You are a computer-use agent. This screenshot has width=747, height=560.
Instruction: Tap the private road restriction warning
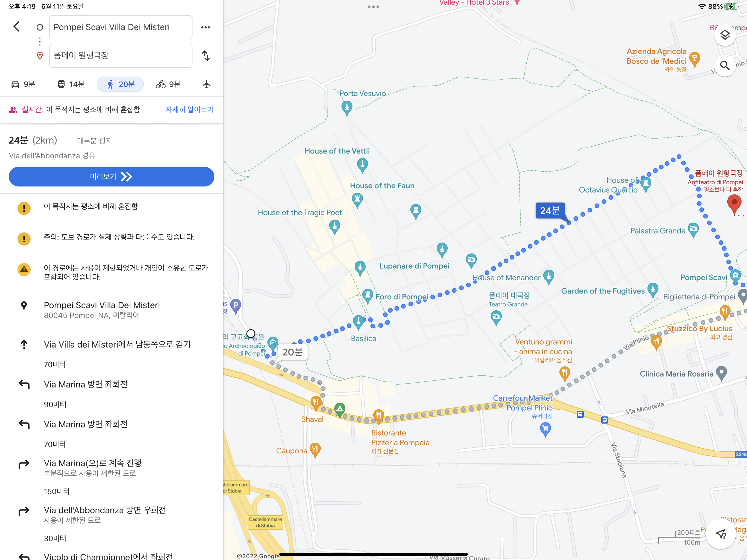112,272
